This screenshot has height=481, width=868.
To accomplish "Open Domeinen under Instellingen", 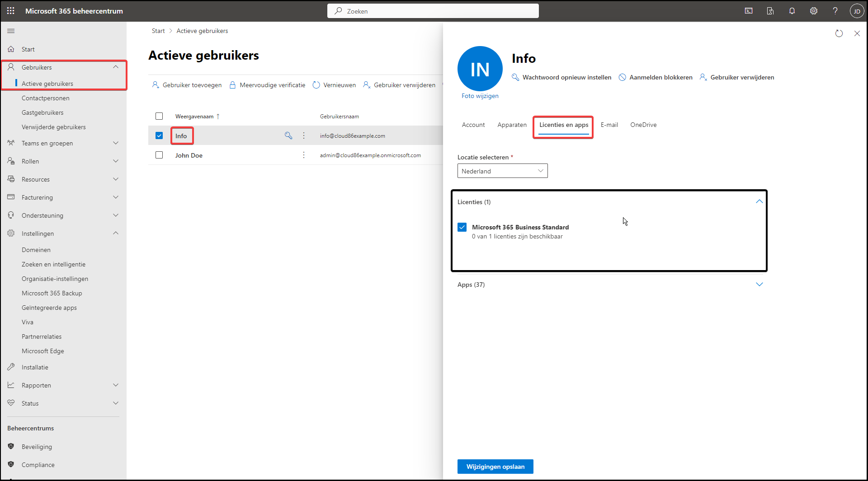I will [36, 250].
